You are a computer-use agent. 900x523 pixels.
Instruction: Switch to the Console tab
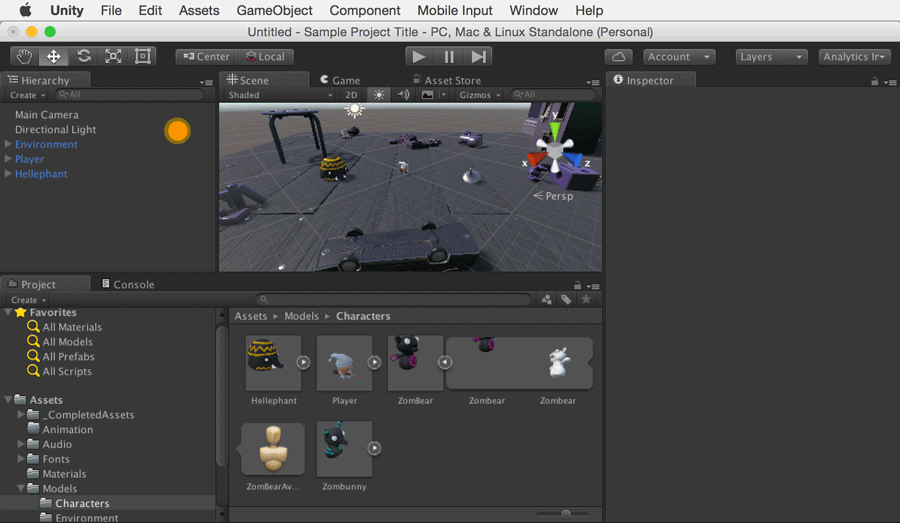click(127, 284)
